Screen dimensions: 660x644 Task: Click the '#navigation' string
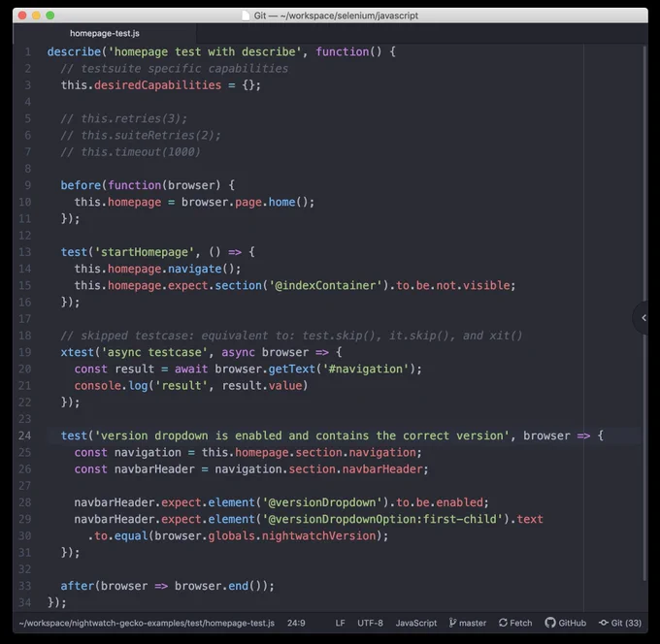[x=366, y=369]
